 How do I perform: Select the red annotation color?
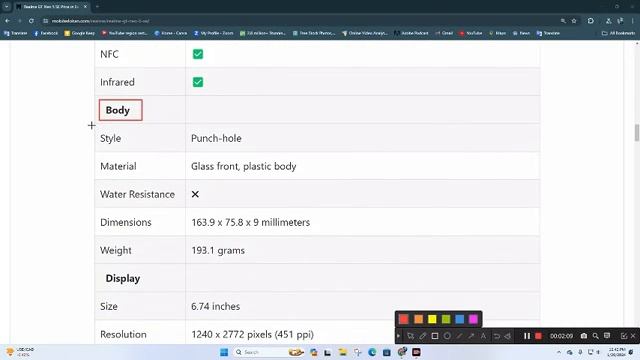(x=404, y=319)
